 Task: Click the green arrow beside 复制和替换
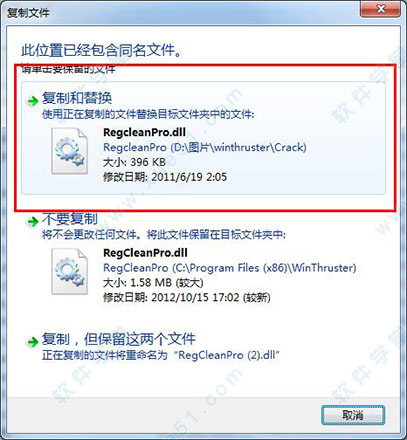[x=33, y=100]
